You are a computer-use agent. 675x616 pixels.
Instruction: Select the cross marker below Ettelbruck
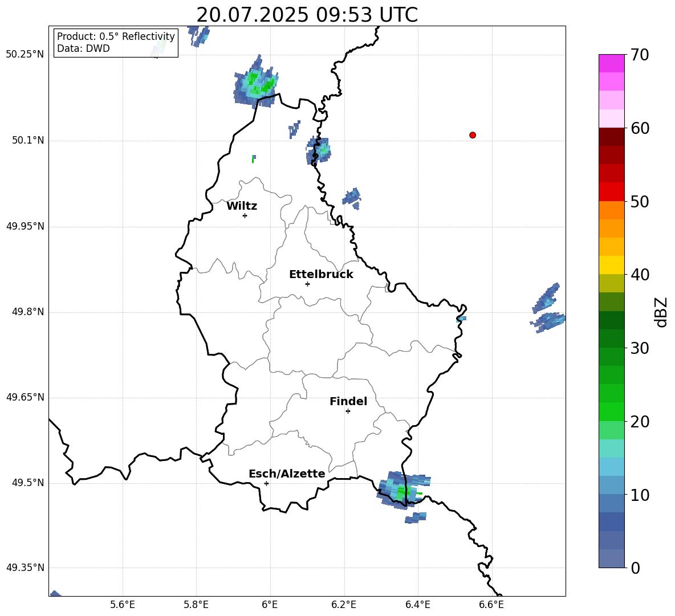307,284
